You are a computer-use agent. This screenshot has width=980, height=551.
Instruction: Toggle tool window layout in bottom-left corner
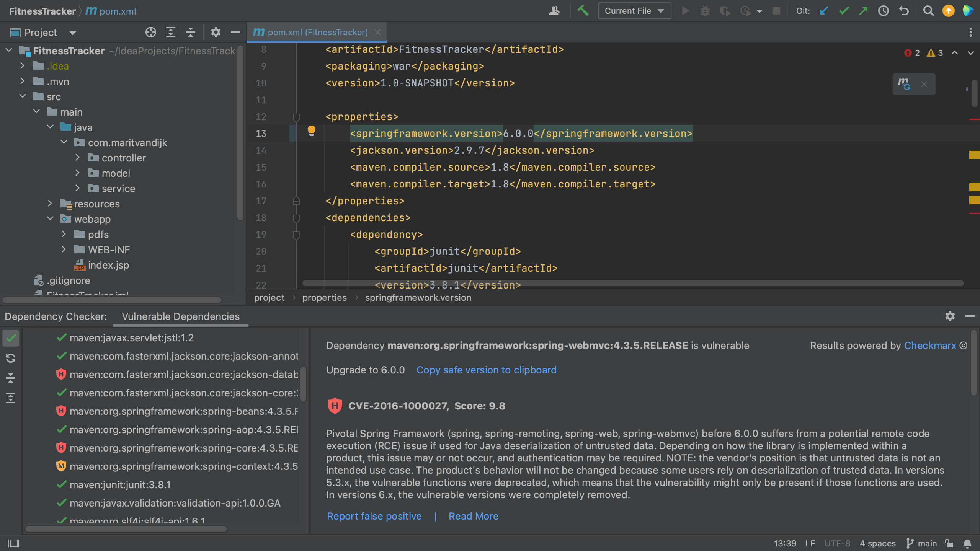pyautogui.click(x=13, y=543)
